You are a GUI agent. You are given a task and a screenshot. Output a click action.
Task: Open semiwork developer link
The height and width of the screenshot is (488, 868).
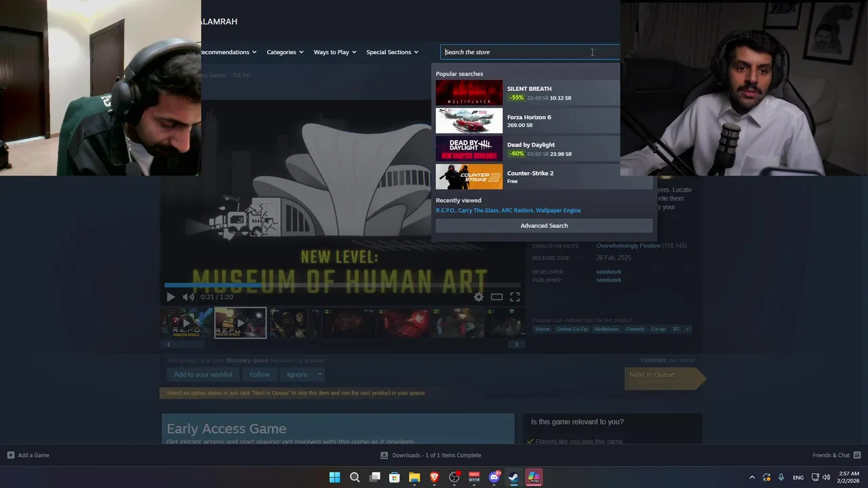(608, 272)
